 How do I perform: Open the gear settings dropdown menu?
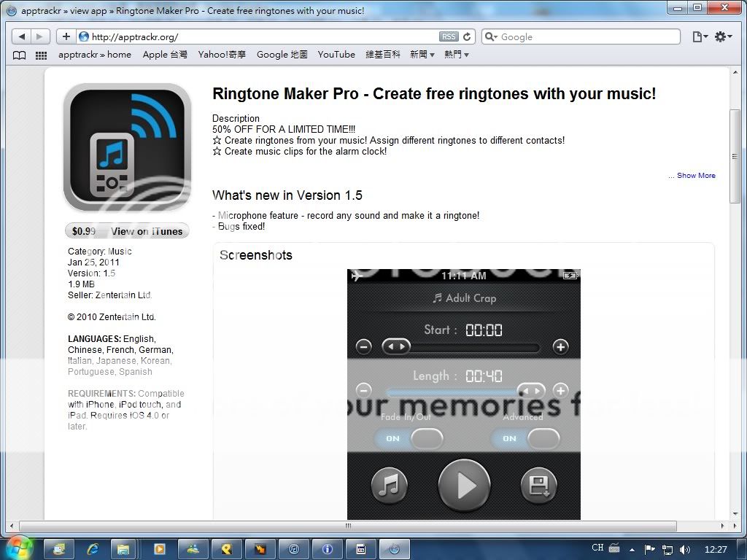click(x=722, y=36)
